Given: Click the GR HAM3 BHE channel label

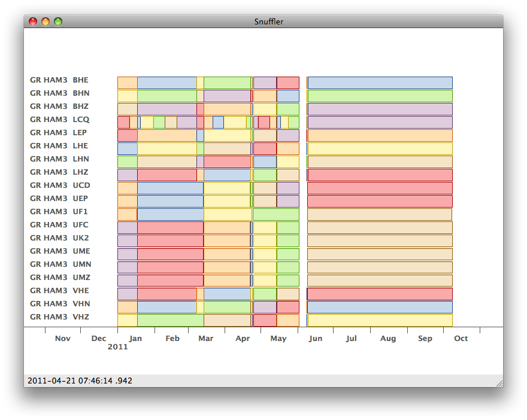Looking at the screenshot, I should click(59, 80).
